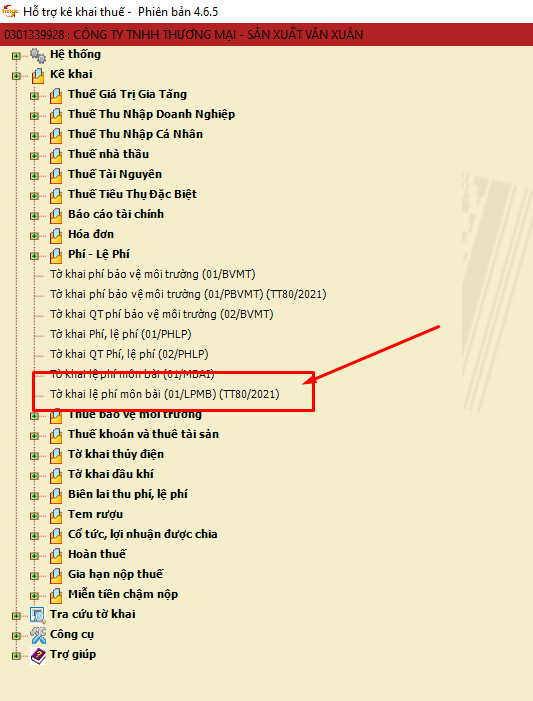Viewport: 533px width, 701px height.
Task: Expand the Thuế Giá Trị Gia Tăng node
Action: click(x=34, y=96)
